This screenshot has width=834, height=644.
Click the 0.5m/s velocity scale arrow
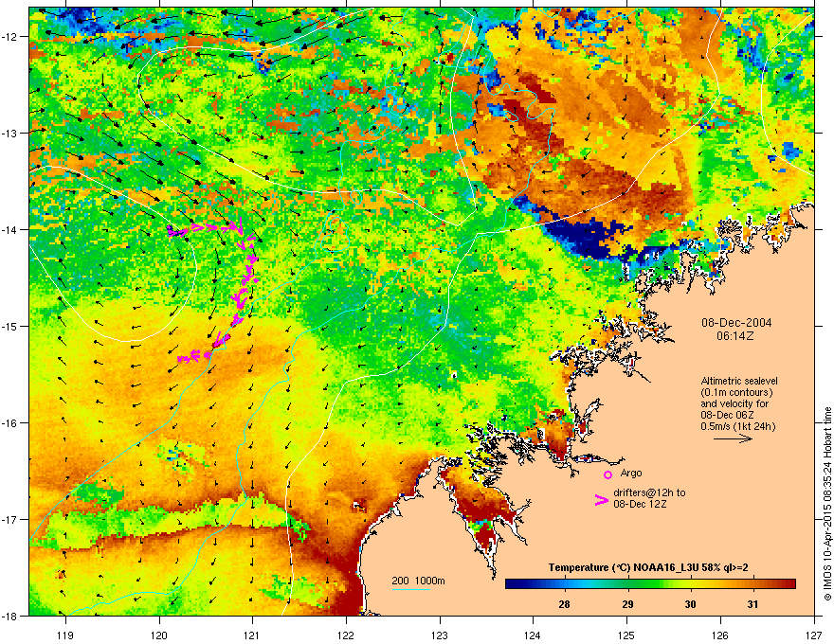(x=733, y=438)
